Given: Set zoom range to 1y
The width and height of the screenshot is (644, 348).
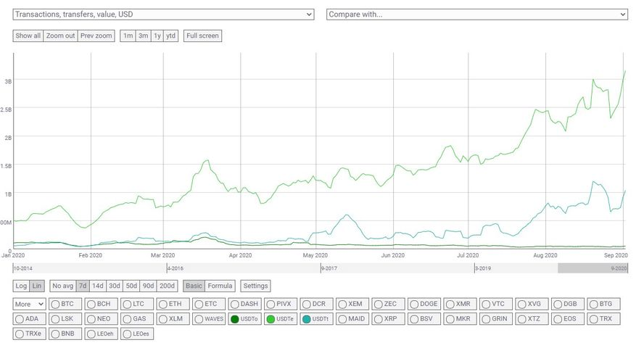Looking at the screenshot, I should point(157,36).
